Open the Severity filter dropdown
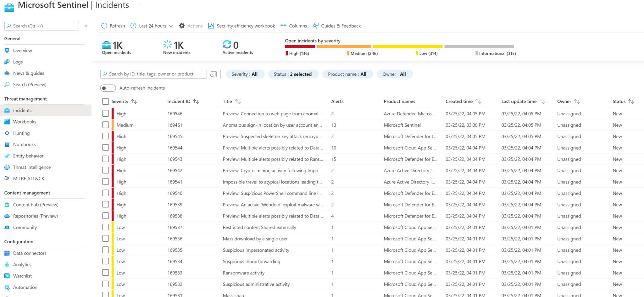644x297 pixels. click(x=245, y=74)
